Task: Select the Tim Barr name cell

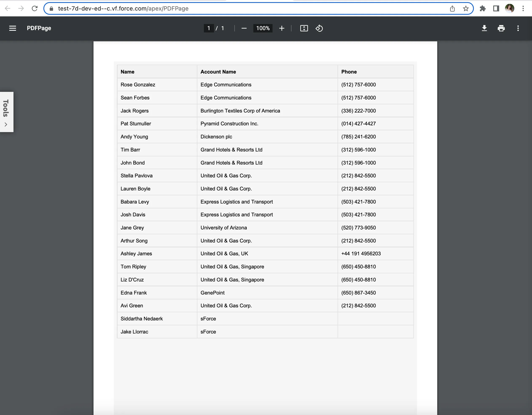Action: pos(157,150)
